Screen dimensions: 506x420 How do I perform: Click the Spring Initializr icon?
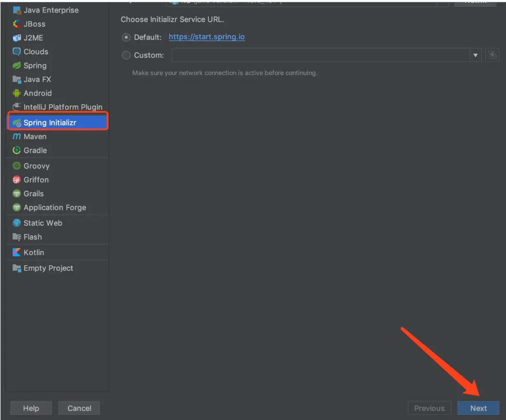[17, 123]
